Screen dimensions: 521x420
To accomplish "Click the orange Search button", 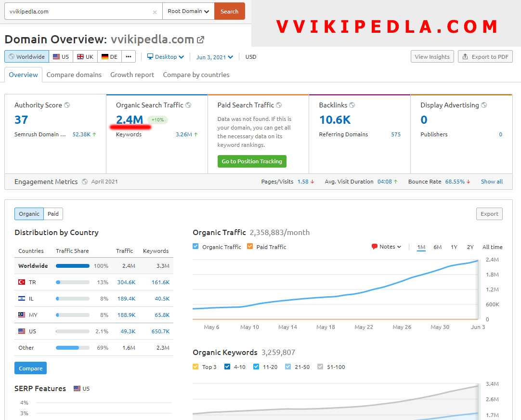I will [230, 11].
